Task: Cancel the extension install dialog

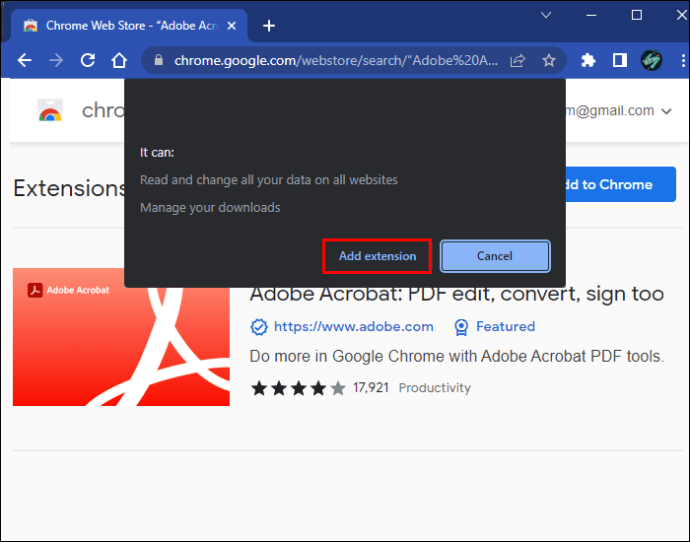Action: click(495, 256)
